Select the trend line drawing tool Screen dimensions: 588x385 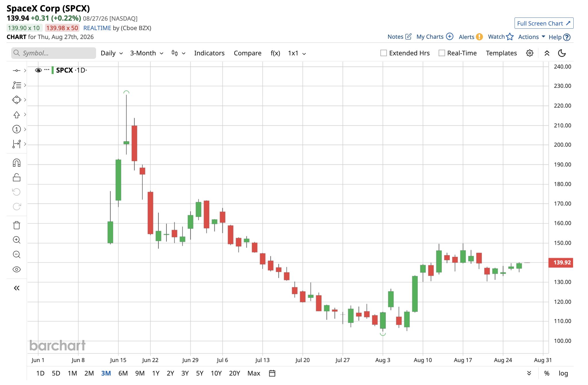[17, 71]
